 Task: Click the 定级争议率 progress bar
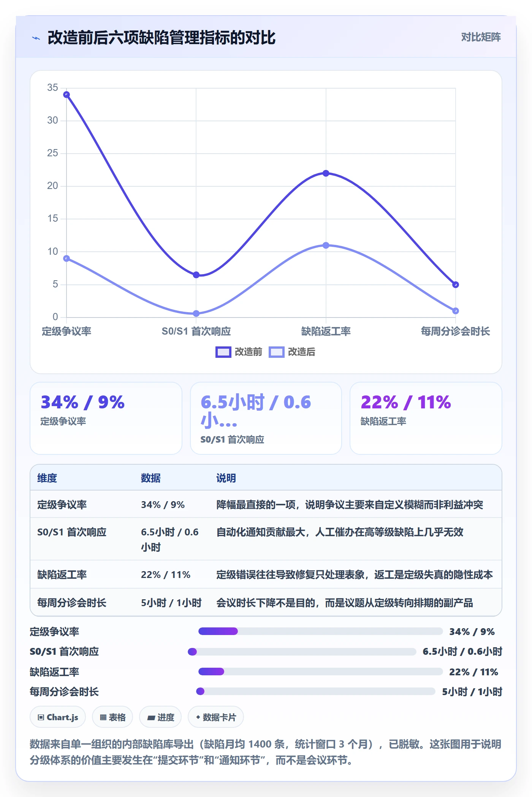click(x=320, y=631)
